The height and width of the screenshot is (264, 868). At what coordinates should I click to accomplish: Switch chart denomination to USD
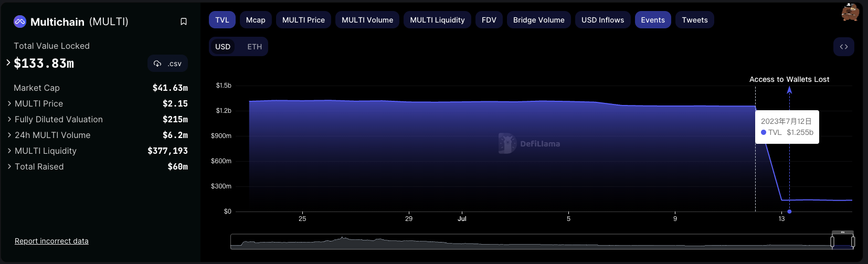[223, 47]
